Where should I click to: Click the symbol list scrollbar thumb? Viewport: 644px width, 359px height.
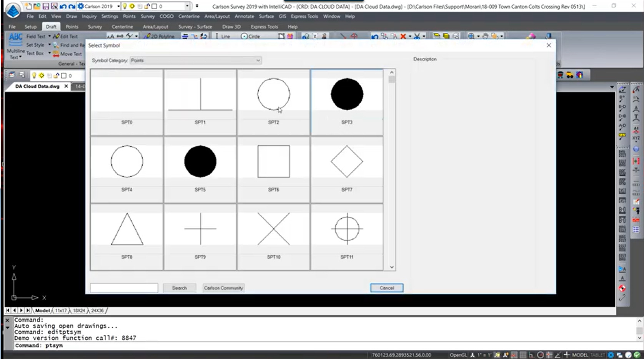391,80
